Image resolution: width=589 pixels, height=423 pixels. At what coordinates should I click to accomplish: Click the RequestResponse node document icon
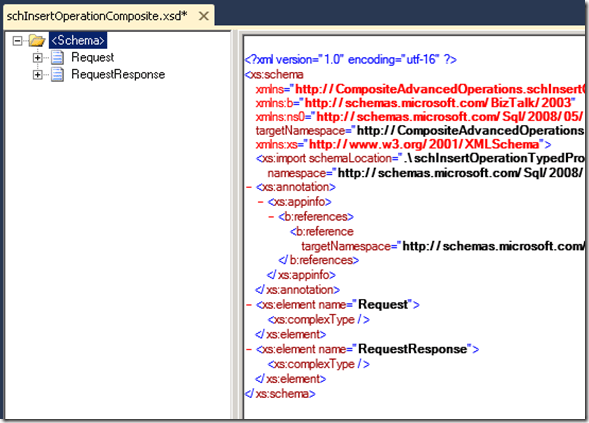(x=57, y=74)
